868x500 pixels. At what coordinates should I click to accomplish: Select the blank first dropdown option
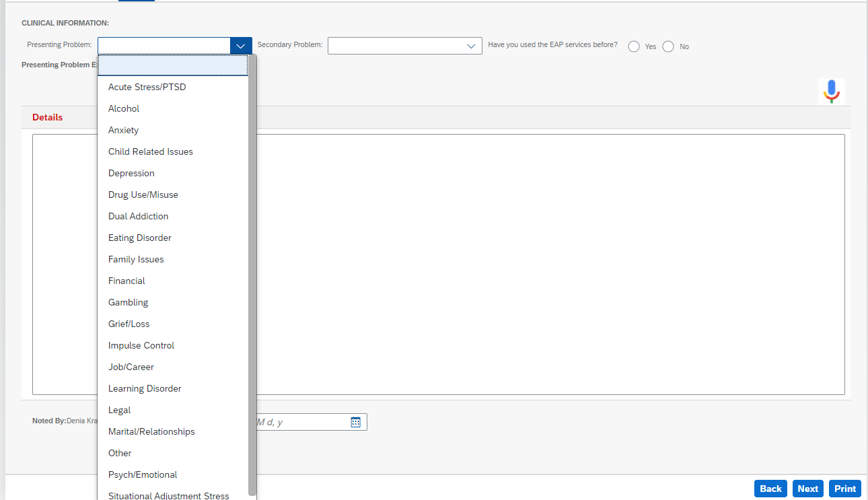tap(174, 65)
